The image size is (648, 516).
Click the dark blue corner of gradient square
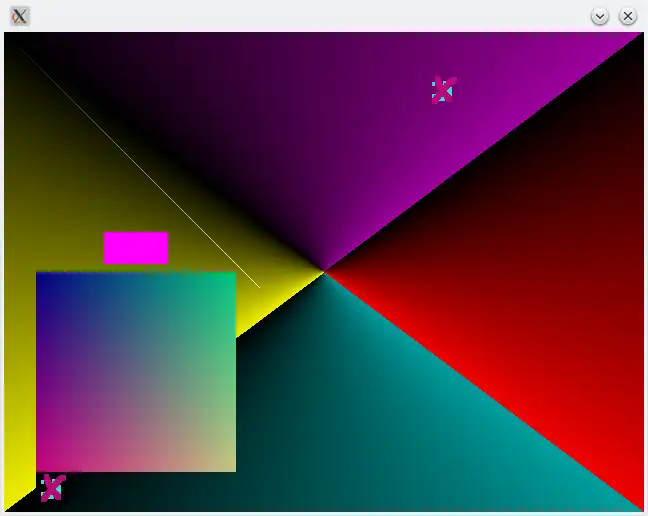pyautogui.click(x=43, y=279)
